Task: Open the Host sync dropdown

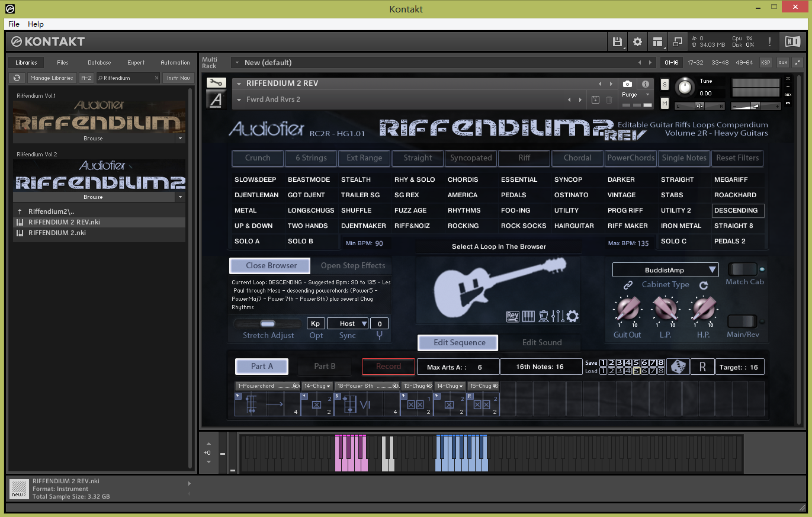Action: pos(348,323)
